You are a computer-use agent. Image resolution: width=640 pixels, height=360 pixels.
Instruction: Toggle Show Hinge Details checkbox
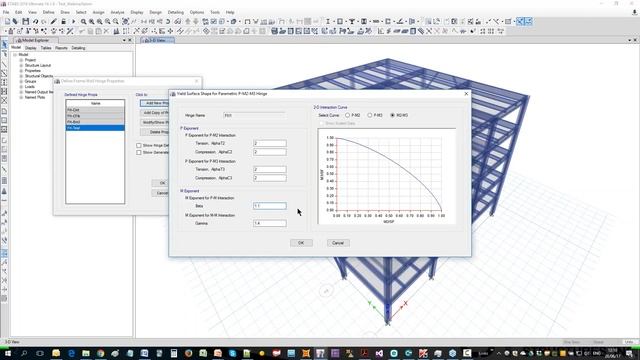(x=139, y=145)
